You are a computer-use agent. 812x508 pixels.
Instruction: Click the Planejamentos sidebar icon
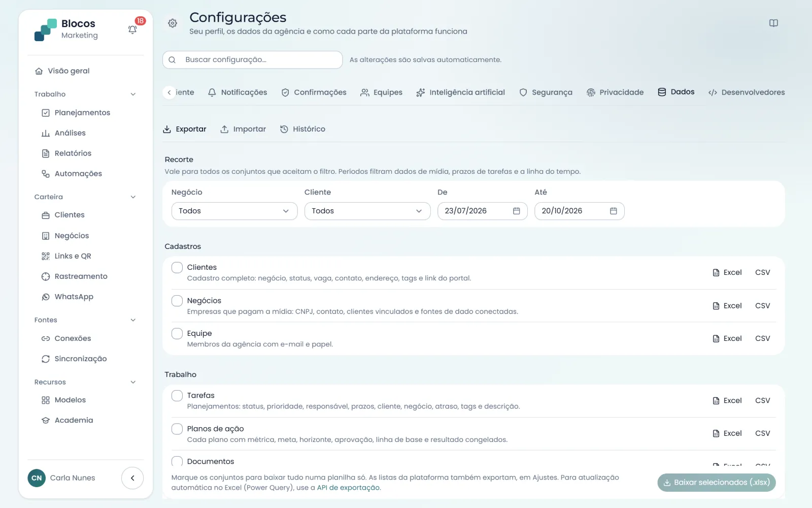click(46, 113)
